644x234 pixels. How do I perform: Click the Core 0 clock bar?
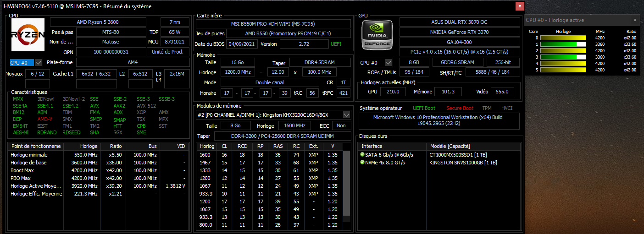coord(563,38)
